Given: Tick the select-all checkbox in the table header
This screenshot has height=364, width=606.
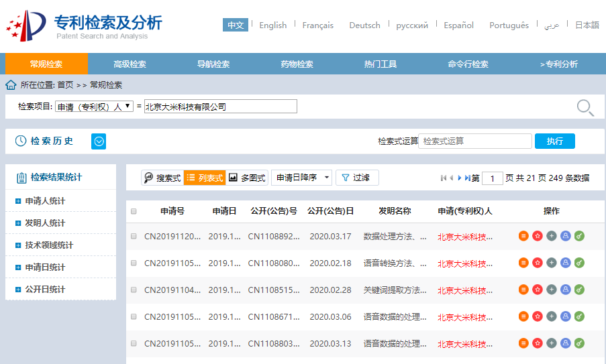Looking at the screenshot, I should click(134, 211).
